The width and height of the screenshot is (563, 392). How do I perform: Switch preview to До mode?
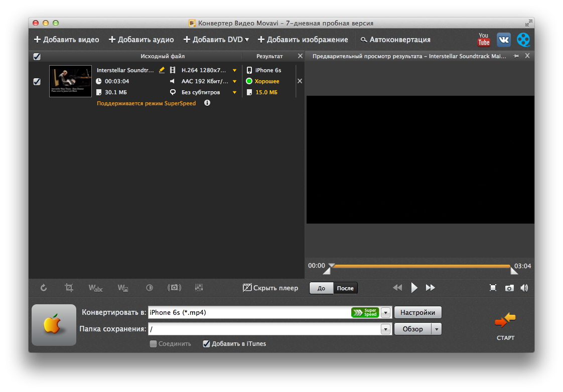click(x=321, y=288)
